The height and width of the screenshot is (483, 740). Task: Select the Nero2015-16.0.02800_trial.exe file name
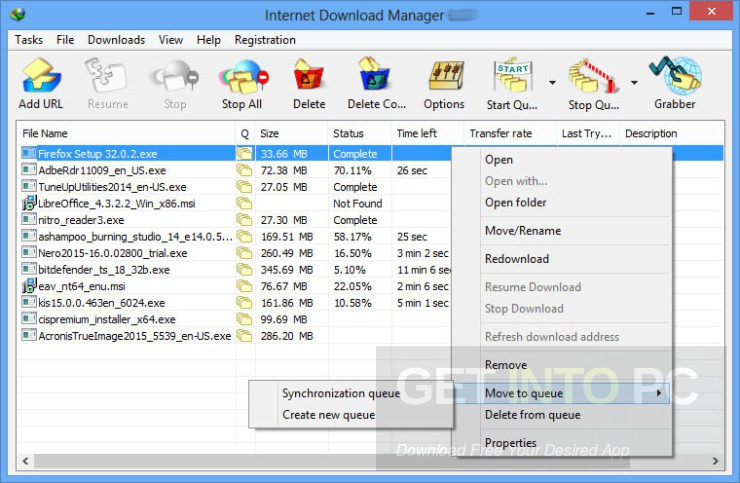(x=113, y=253)
